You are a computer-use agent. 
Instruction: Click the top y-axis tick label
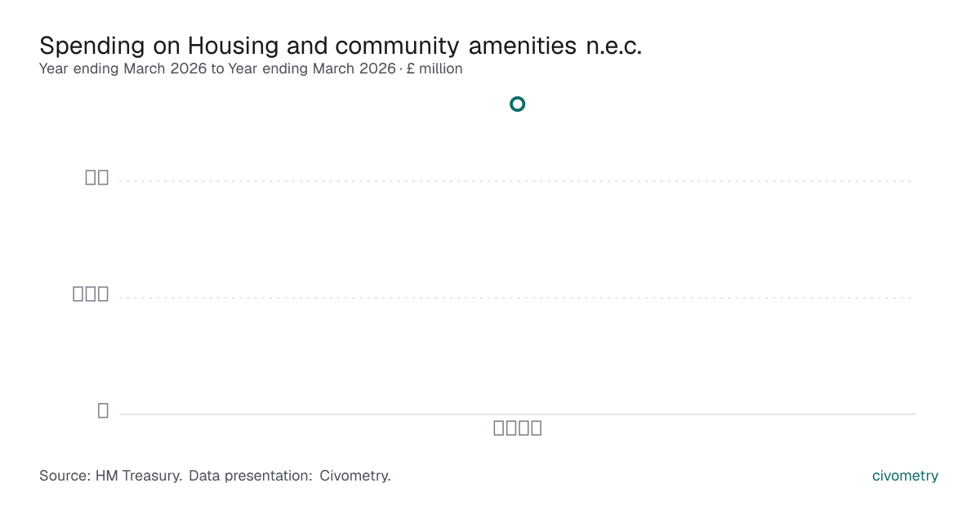point(97,177)
